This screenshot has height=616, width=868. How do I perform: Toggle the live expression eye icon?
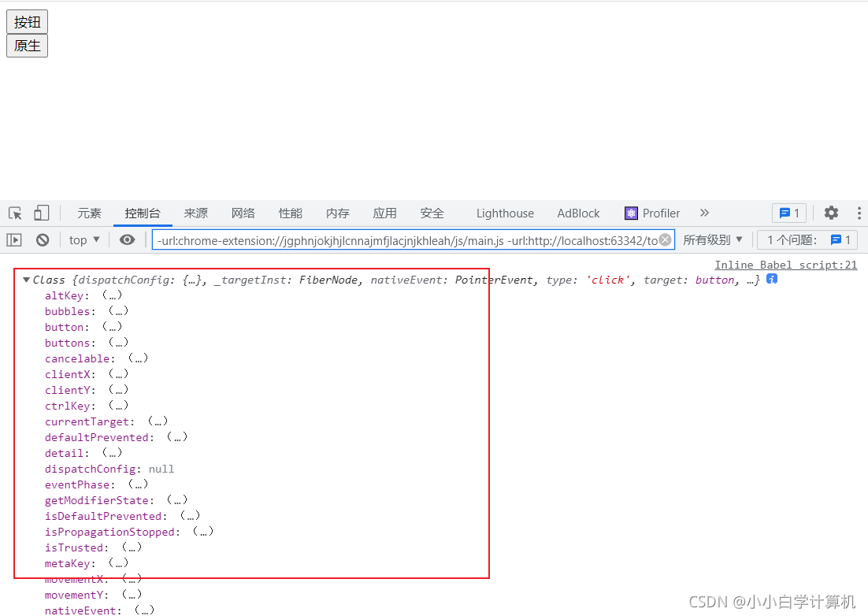click(128, 240)
